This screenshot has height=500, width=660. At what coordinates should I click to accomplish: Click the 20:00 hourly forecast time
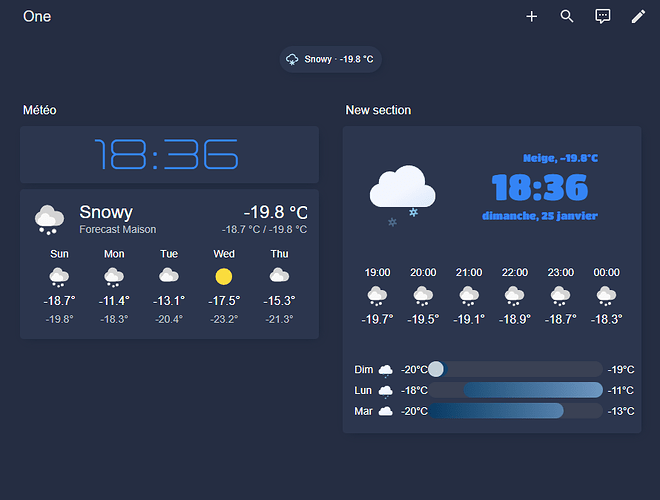[423, 272]
